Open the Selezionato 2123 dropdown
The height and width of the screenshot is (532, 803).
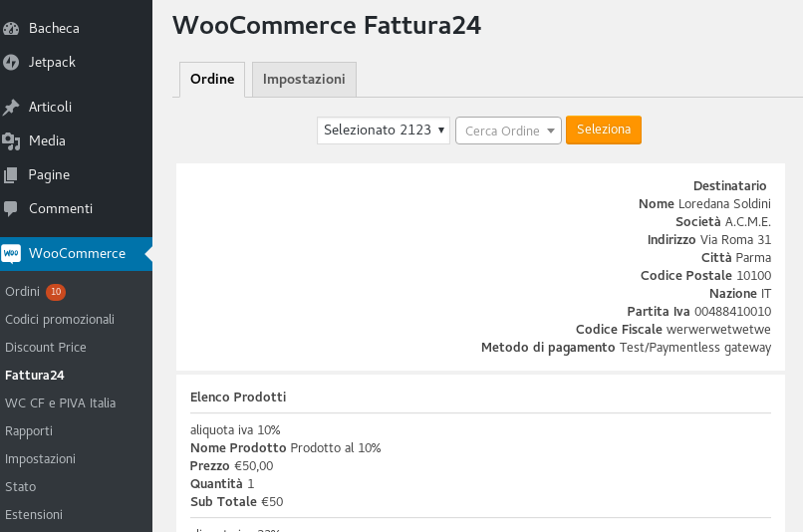[384, 131]
